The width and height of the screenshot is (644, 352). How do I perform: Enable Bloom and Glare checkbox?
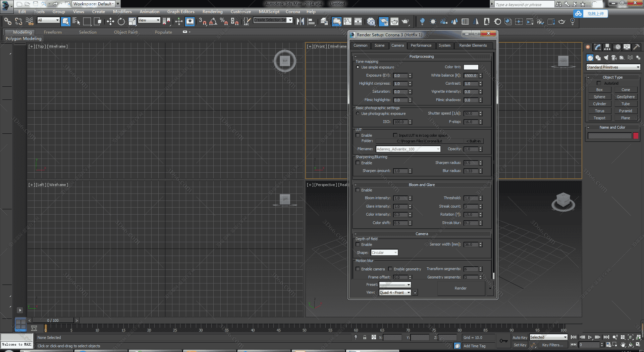coord(358,190)
